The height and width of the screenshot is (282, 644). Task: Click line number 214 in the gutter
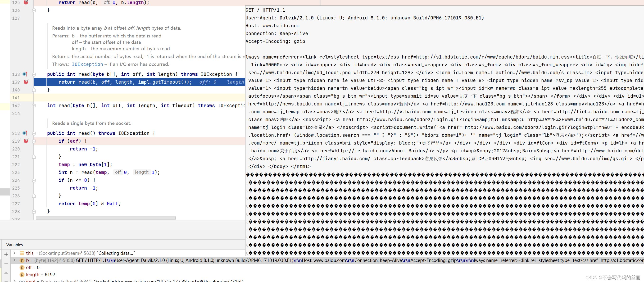point(16,114)
